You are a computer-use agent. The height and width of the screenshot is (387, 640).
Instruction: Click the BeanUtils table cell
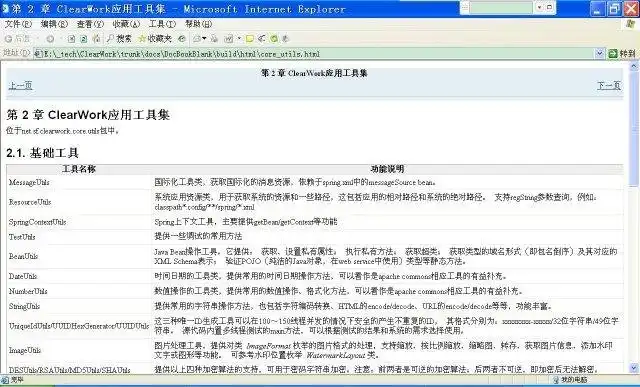click(79, 256)
